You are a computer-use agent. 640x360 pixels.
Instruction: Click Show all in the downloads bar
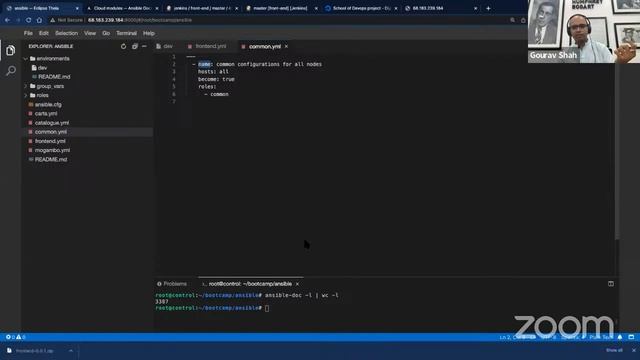point(614,351)
